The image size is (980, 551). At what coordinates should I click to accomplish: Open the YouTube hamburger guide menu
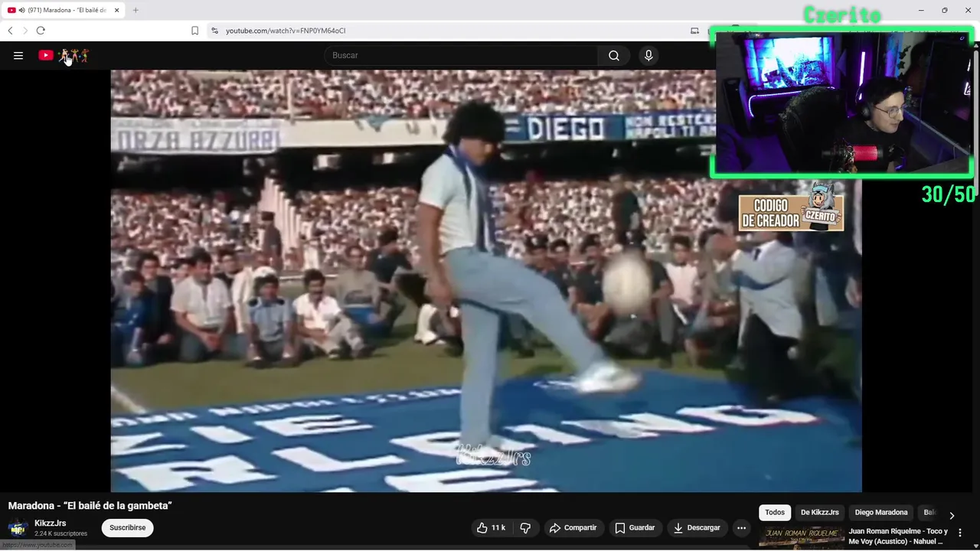click(x=18, y=55)
